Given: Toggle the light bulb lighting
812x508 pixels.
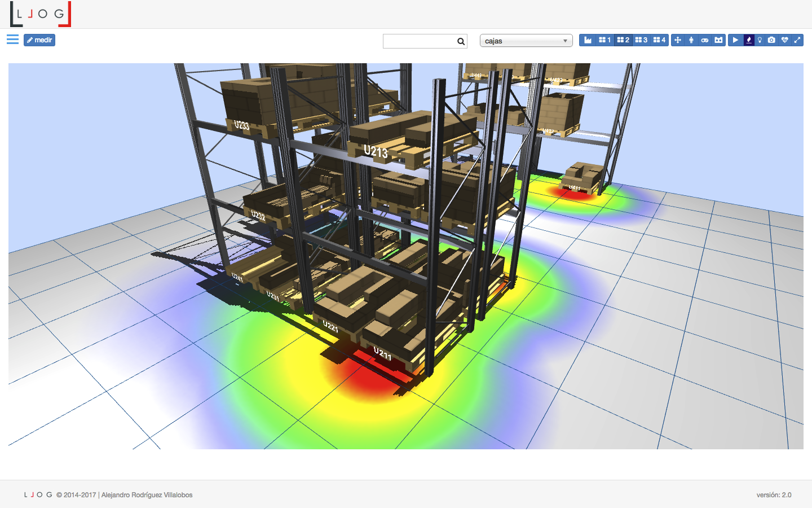Looking at the screenshot, I should pyautogui.click(x=760, y=40).
